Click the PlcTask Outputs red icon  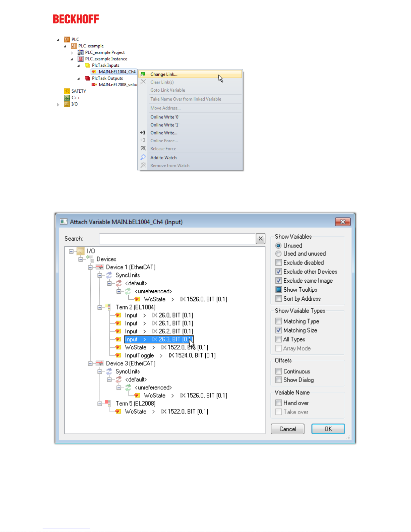tap(87, 78)
